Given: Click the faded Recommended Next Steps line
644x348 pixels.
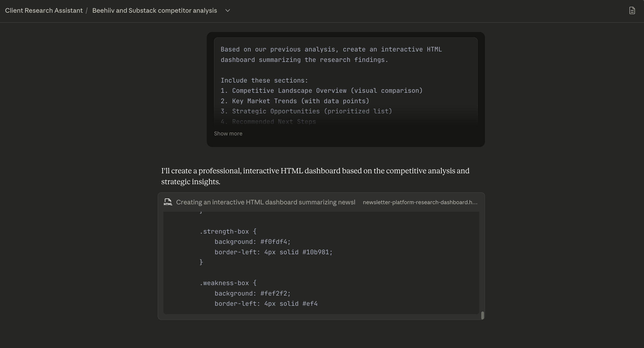Looking at the screenshot, I should [x=268, y=122].
